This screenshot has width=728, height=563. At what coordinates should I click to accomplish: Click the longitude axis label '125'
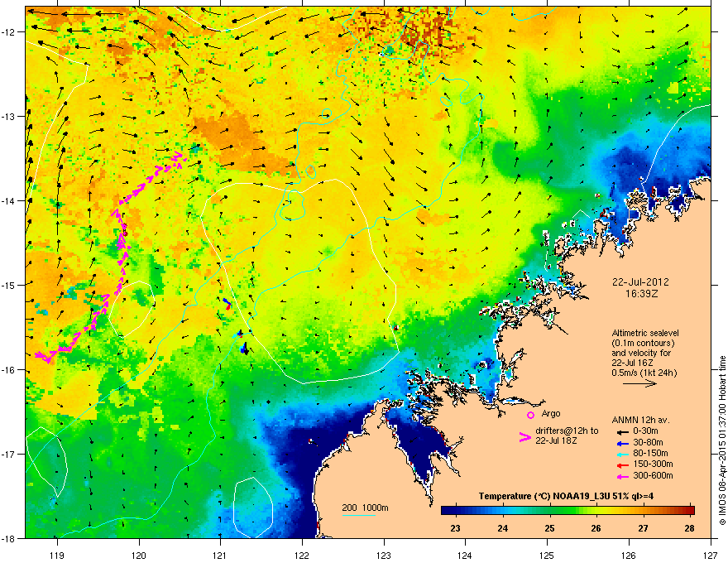click(x=547, y=555)
